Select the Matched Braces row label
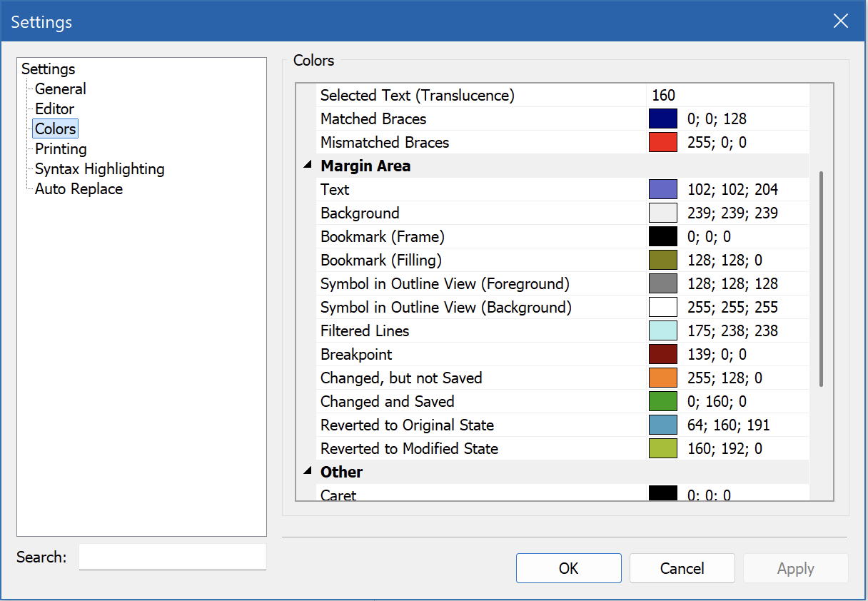 pos(373,118)
